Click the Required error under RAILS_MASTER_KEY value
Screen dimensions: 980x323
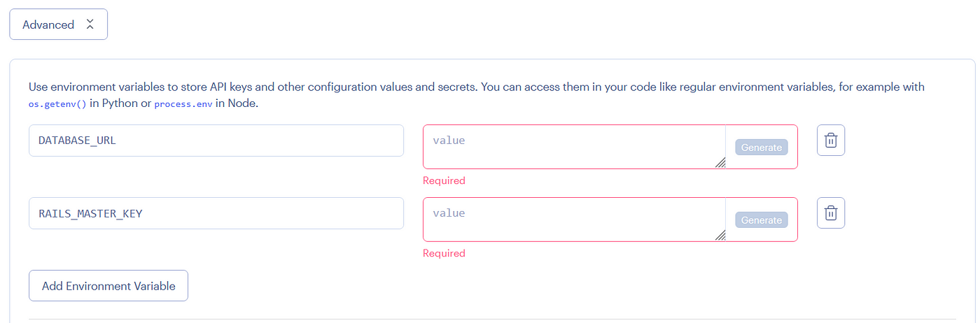click(x=444, y=253)
